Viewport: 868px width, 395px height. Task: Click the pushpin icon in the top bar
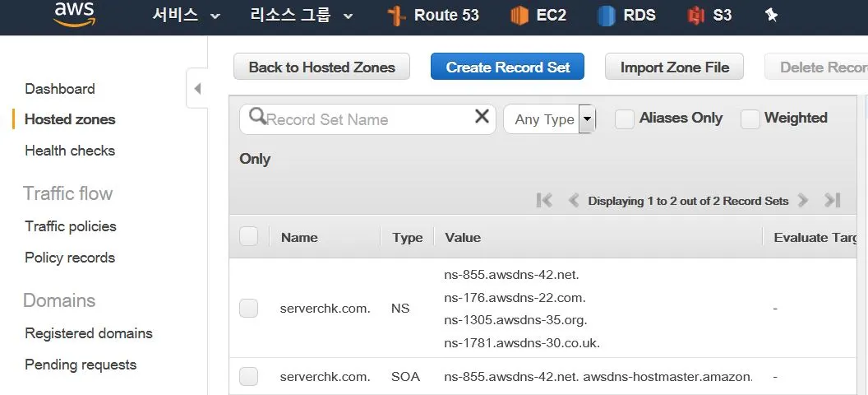(771, 16)
